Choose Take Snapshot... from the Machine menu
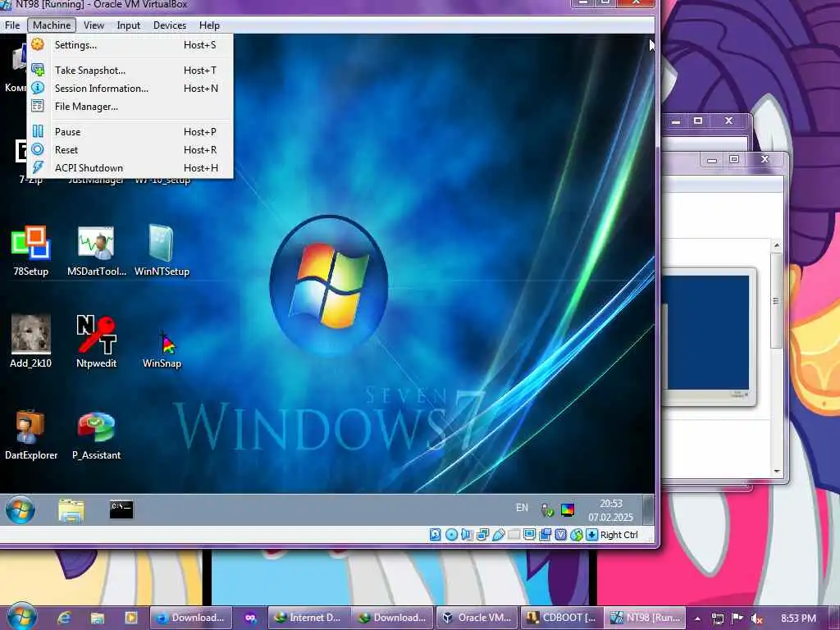 [x=130, y=71]
